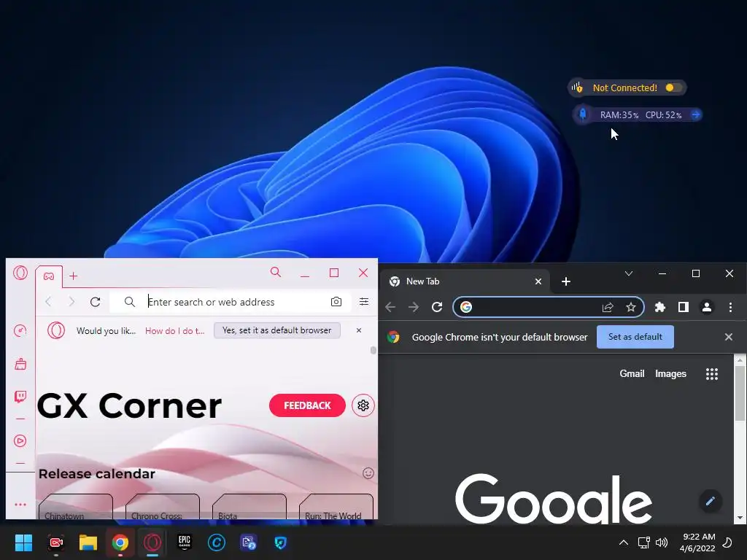Open Chrome Extensions puzzle icon
Image resolution: width=747 pixels, height=560 pixels.
coord(659,307)
